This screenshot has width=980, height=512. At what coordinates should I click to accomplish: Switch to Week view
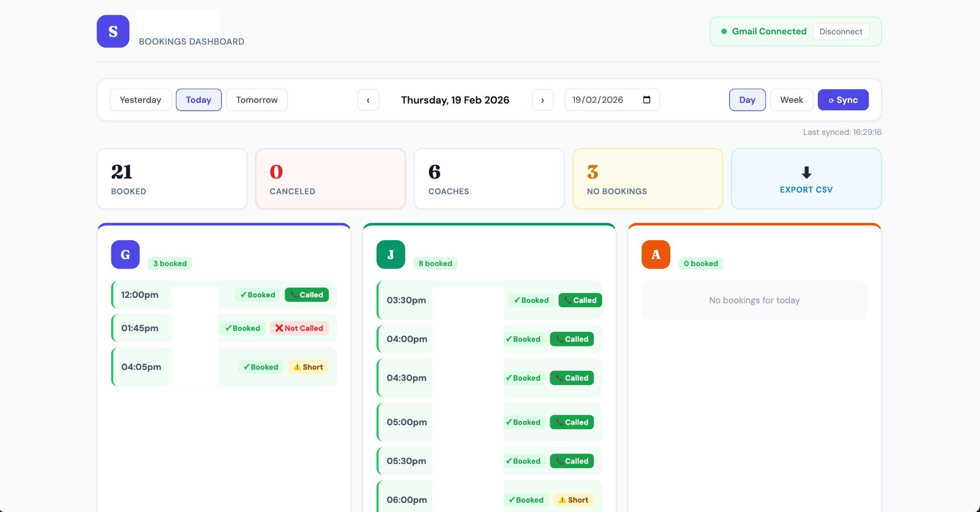click(791, 99)
